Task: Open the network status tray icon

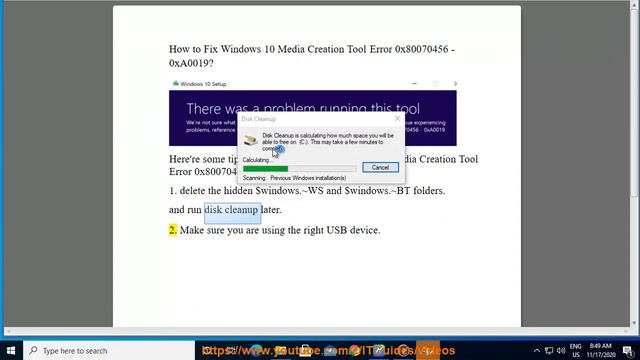Action: 549,351
